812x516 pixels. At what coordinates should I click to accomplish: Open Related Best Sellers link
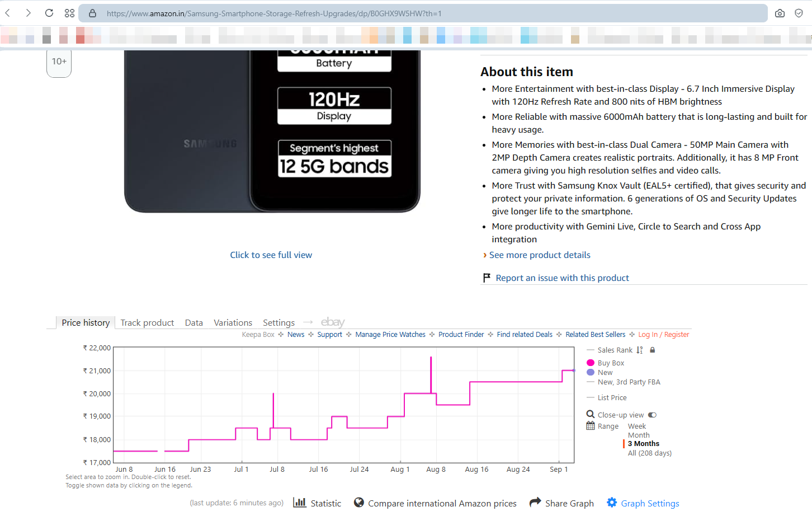coord(595,334)
